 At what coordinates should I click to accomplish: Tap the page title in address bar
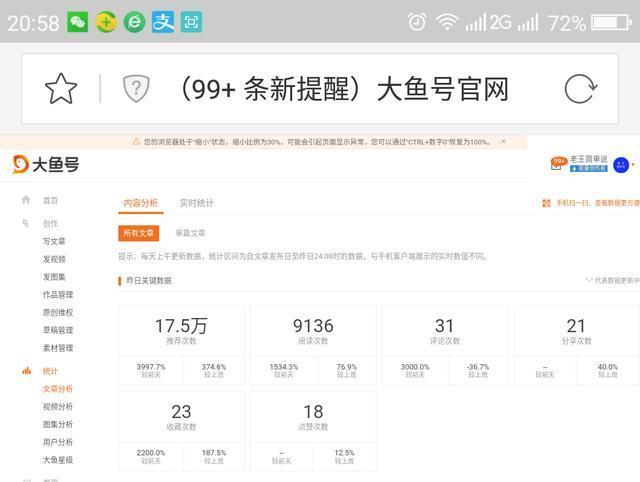(x=344, y=89)
